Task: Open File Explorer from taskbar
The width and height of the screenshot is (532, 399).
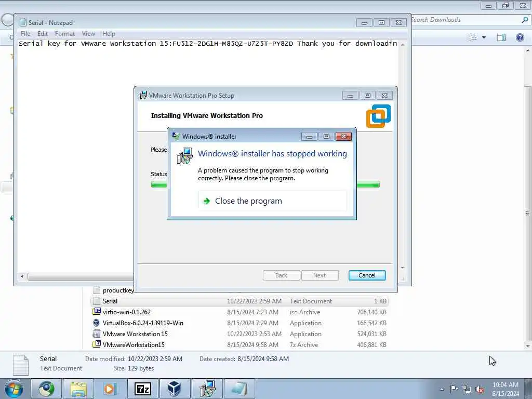Action: coord(78,389)
